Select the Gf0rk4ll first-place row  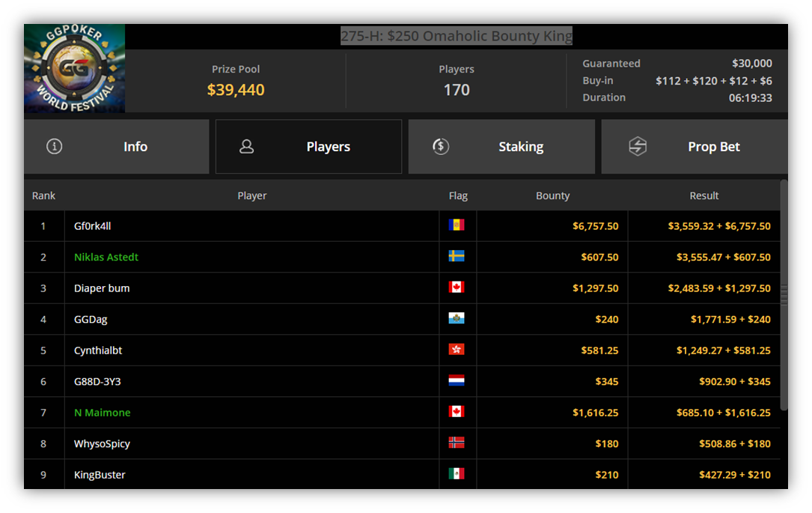(x=402, y=226)
